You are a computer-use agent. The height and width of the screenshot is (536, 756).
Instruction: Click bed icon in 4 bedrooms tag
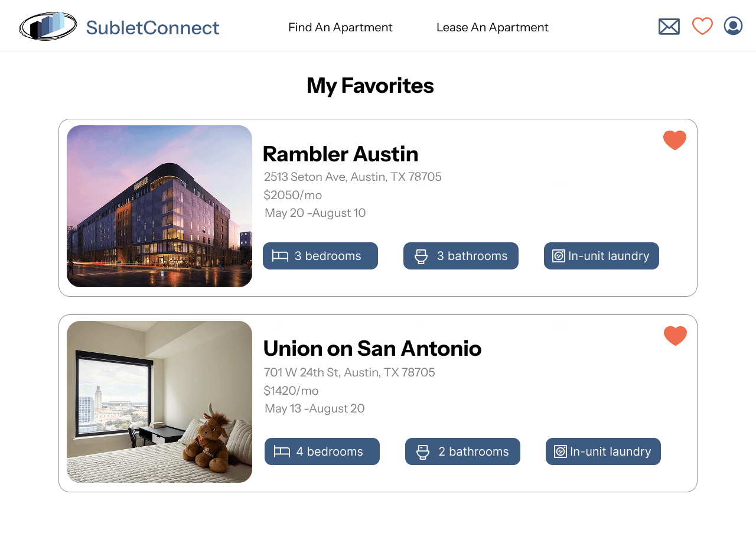(x=282, y=451)
